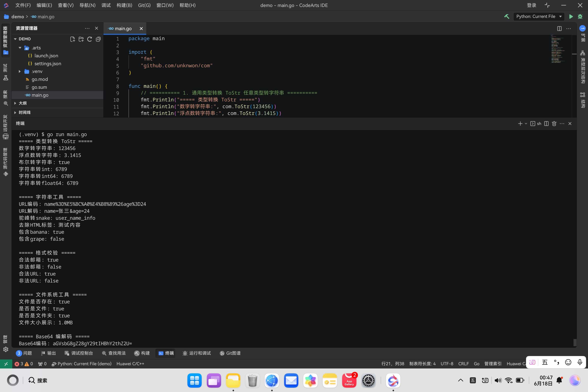The width and height of the screenshot is (588, 392).
Task: Open the extensions (扩展) panel on the right sidebar
Action: (583, 34)
